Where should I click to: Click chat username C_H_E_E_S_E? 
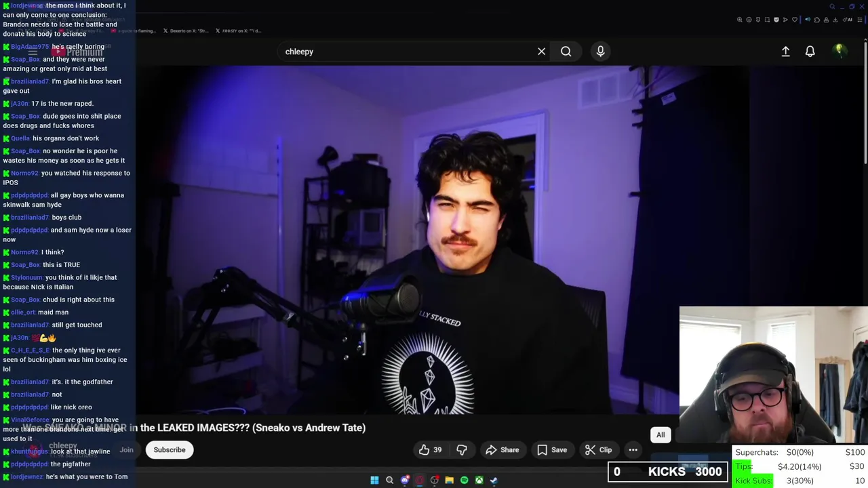(31, 350)
